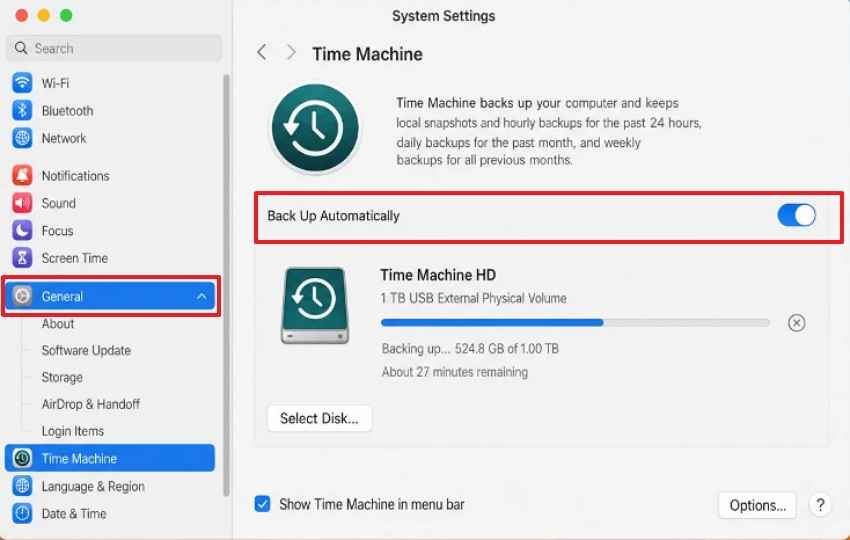Click the System Settings window title
The width and height of the screenshot is (850, 540).
tap(443, 16)
